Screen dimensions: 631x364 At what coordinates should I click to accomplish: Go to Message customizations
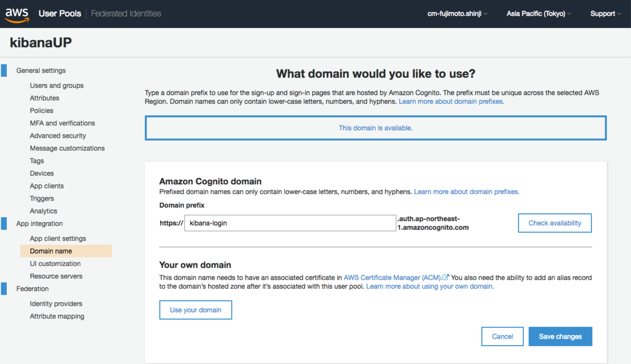pyautogui.click(x=67, y=148)
